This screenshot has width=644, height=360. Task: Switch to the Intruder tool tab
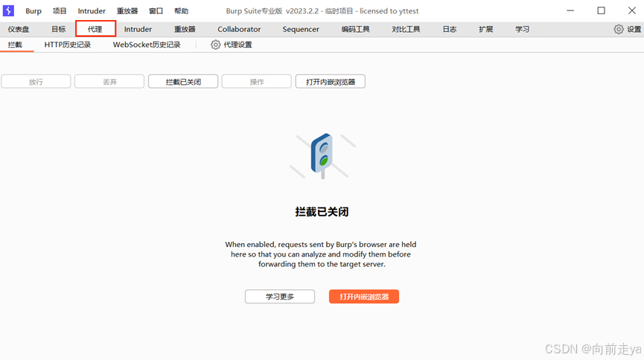(x=138, y=29)
